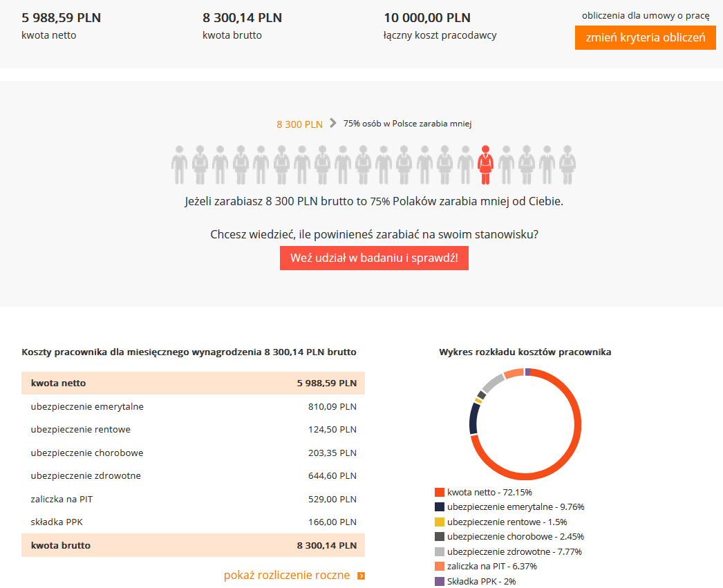The height and width of the screenshot is (588, 723).
Task: Click the 'ubezpieczenie chorobowe' dark grey legend swatch
Action: click(x=440, y=536)
